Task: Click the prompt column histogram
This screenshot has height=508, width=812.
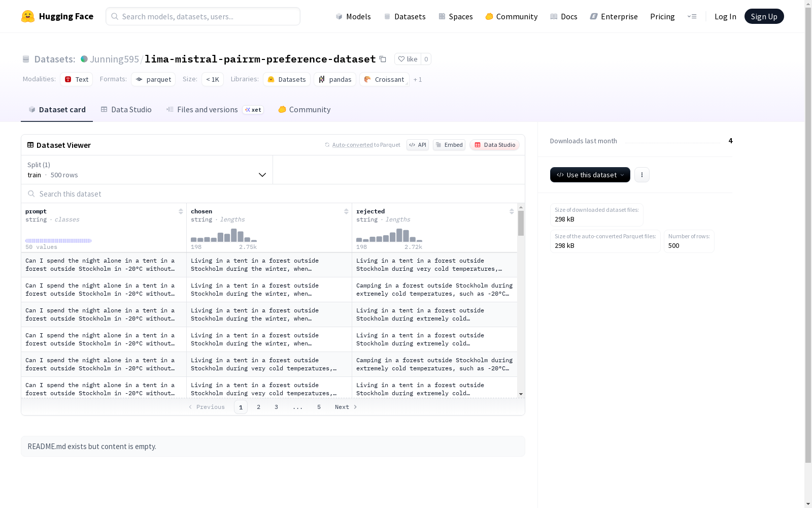Action: coord(58,241)
